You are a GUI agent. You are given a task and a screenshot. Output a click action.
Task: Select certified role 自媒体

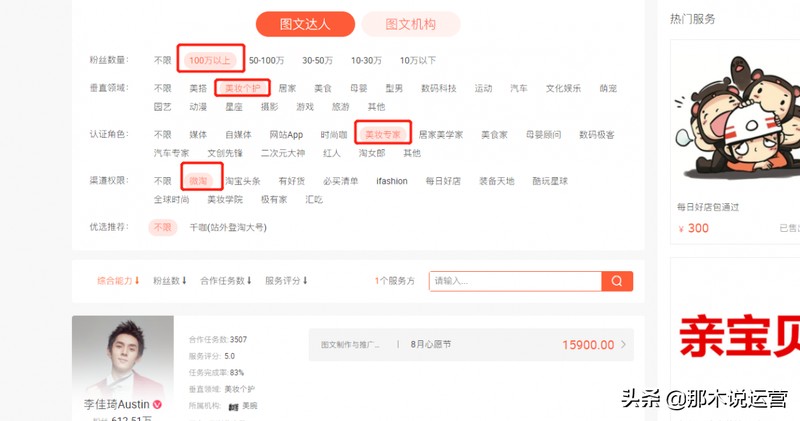238,135
